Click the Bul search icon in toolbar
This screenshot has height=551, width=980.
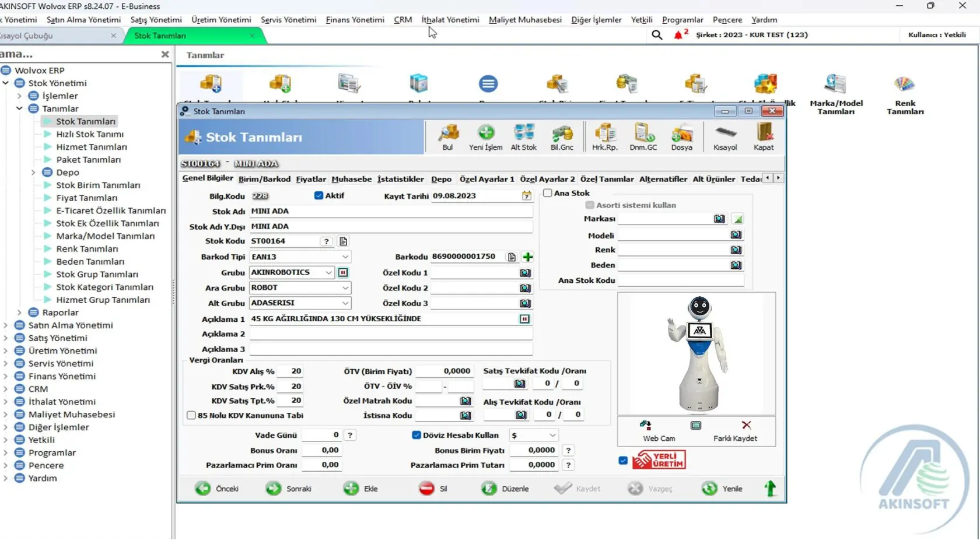click(x=448, y=137)
